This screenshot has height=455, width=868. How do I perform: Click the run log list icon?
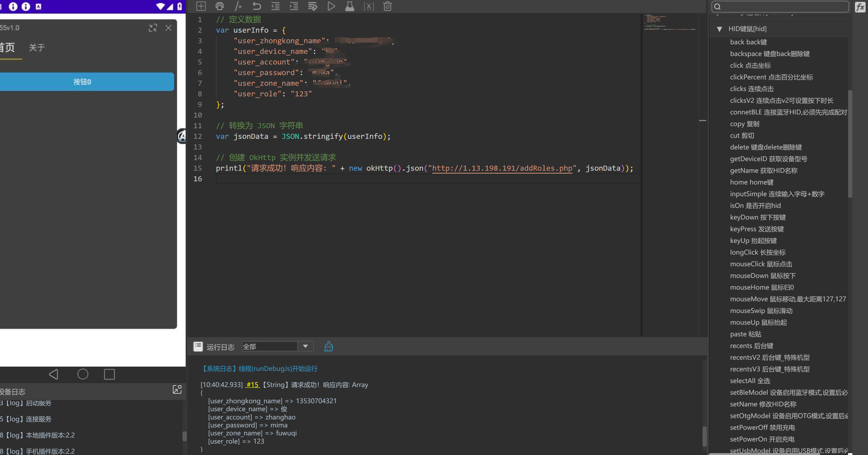point(198,346)
